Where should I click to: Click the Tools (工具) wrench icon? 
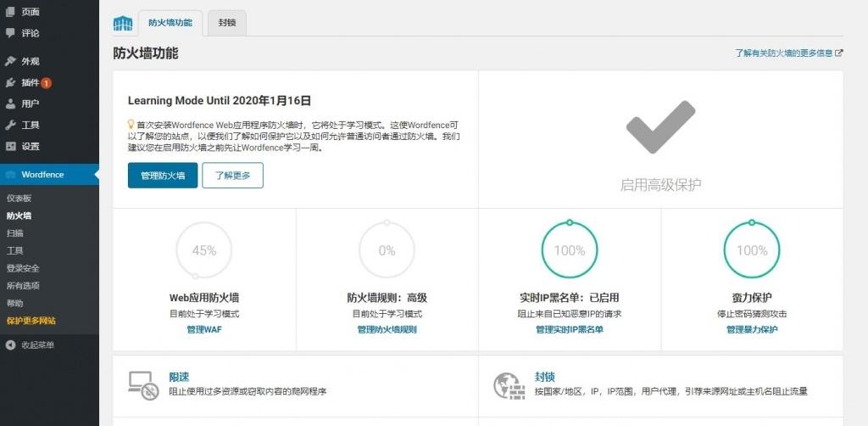click(x=10, y=126)
